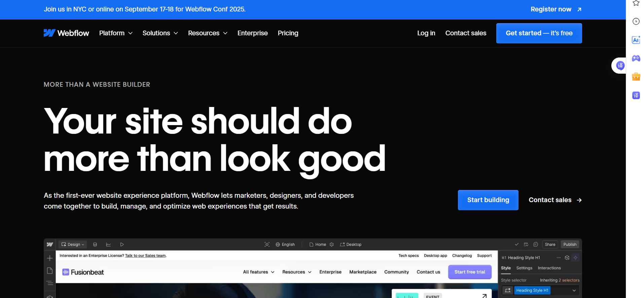This screenshot has height=298, width=644.
Task: Click Get started — it's free button
Action: tap(539, 33)
